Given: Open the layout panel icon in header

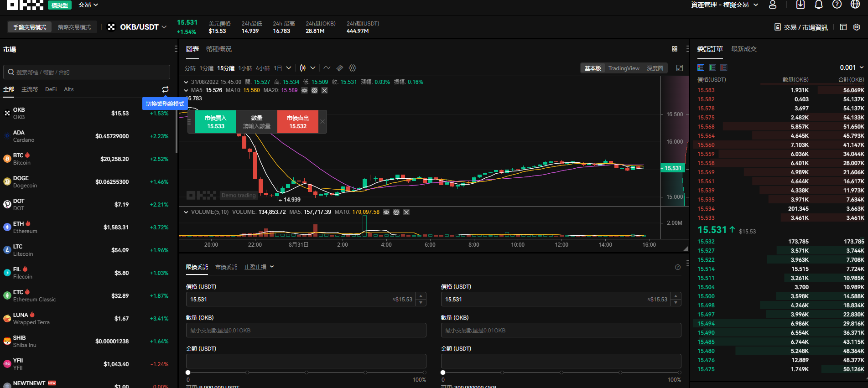Looking at the screenshot, I should pos(843,27).
